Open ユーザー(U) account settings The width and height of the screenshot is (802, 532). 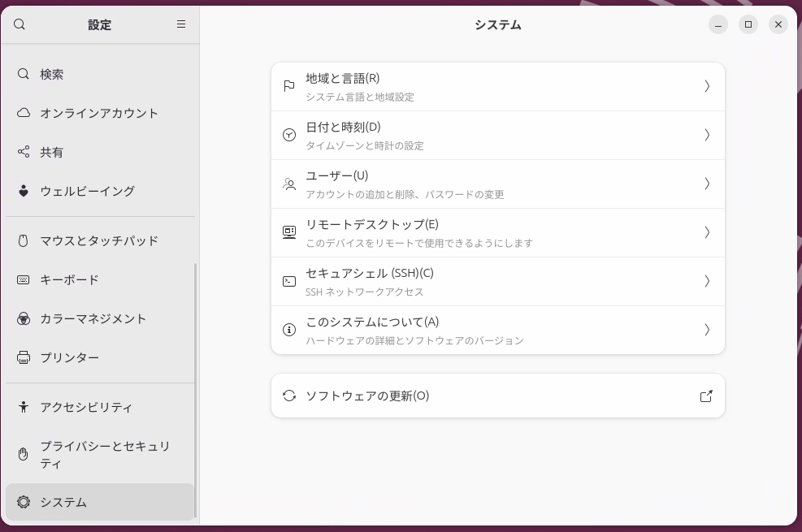pos(497,184)
